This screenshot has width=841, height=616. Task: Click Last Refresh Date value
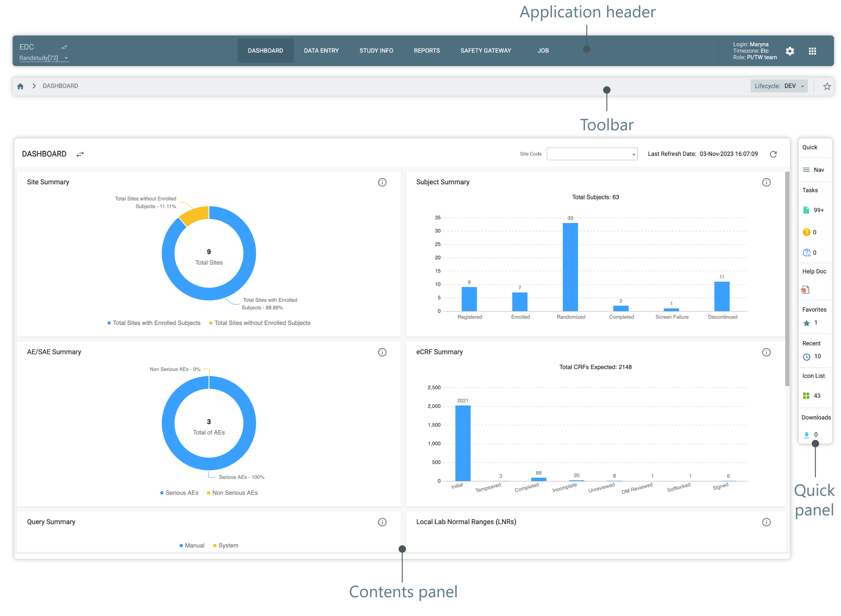pos(728,154)
